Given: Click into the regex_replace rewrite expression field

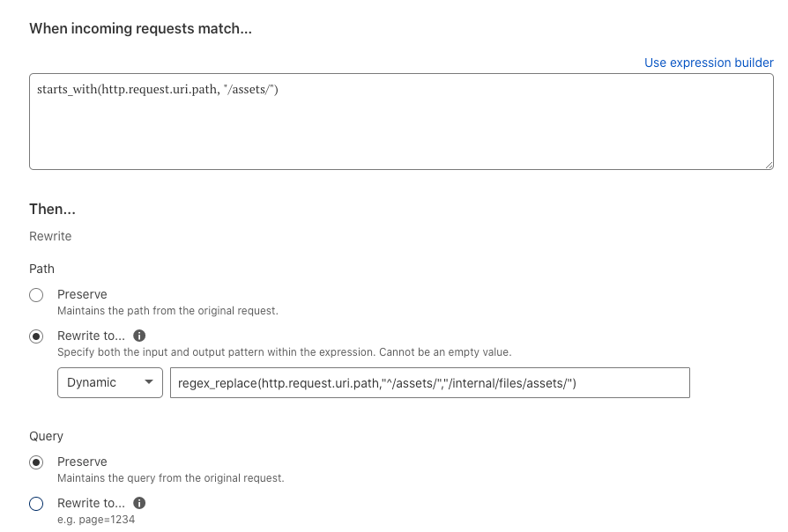Looking at the screenshot, I should (x=429, y=383).
